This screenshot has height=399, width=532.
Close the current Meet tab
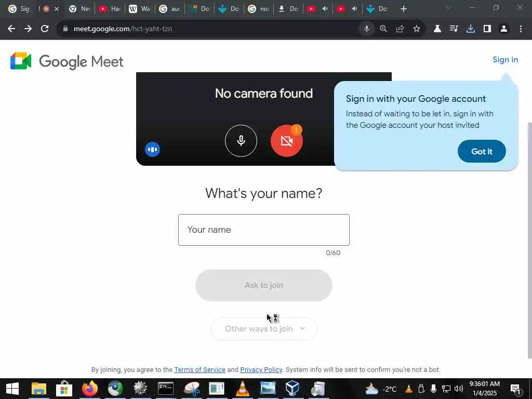tap(57, 9)
